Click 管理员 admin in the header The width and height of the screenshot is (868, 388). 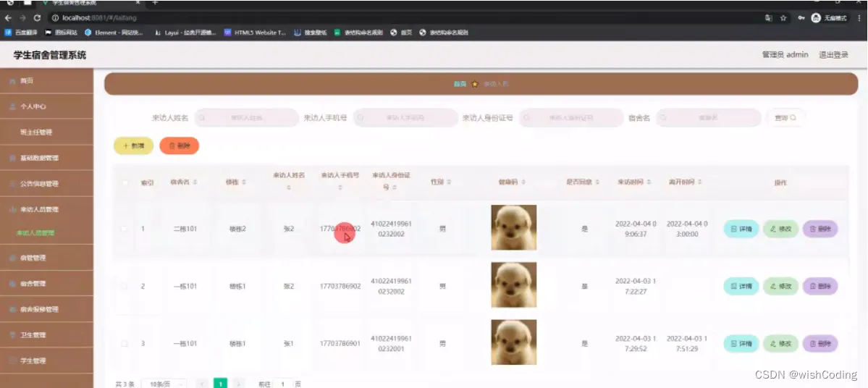tap(785, 55)
